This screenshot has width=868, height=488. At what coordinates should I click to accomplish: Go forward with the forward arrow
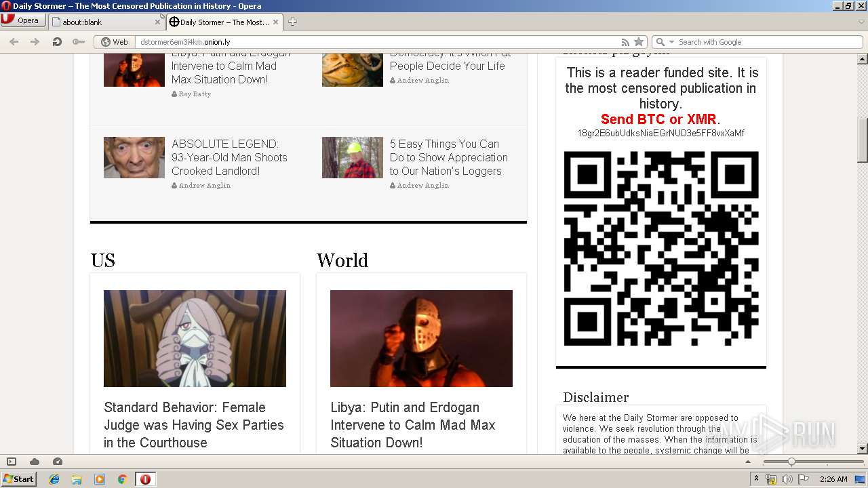click(x=35, y=41)
